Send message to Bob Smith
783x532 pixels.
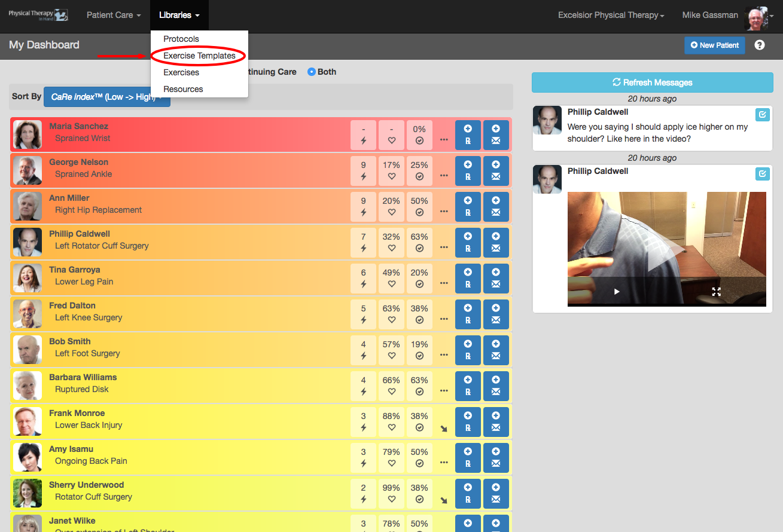click(496, 350)
